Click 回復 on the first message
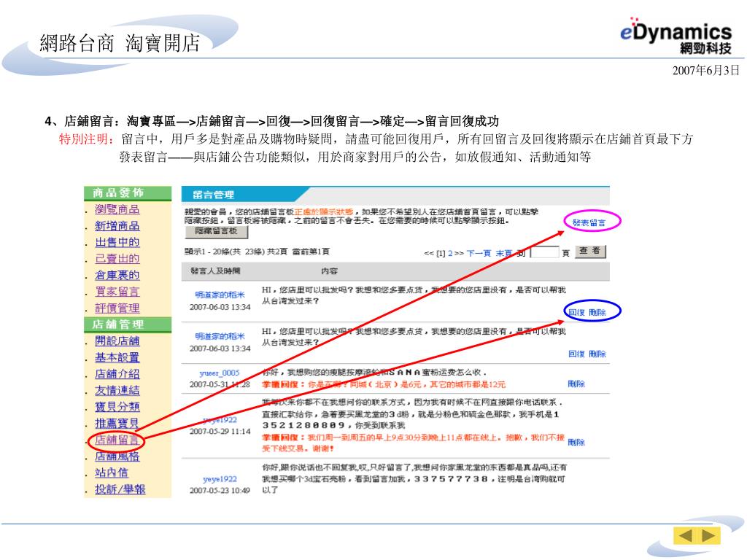747x560 pixels. (576, 312)
